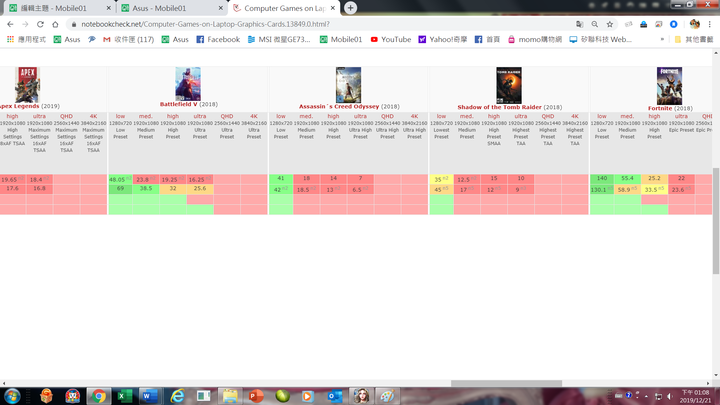Launch Internet Explorer from the taskbar
This screenshot has height=405, width=720.
point(177,396)
